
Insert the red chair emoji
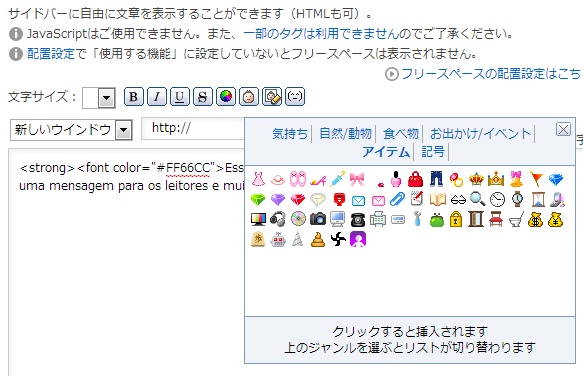[x=496, y=219]
